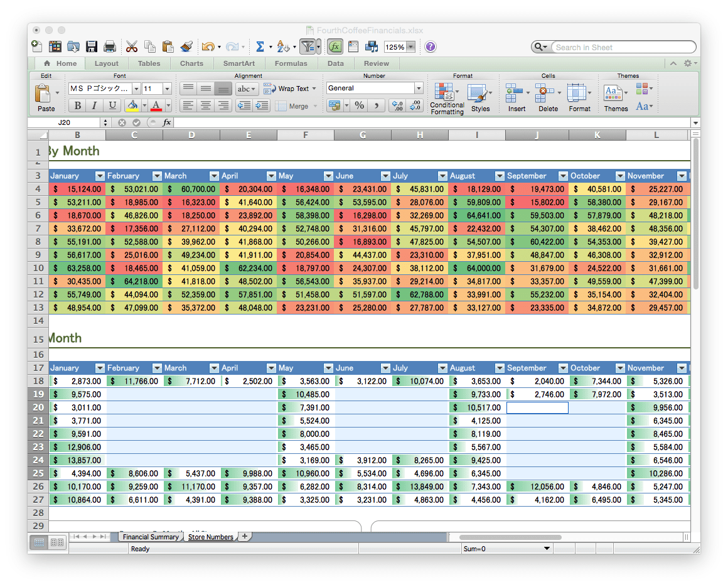Click the AutoSum sigma icon
Viewport: 728px width, 587px height.
[260, 46]
